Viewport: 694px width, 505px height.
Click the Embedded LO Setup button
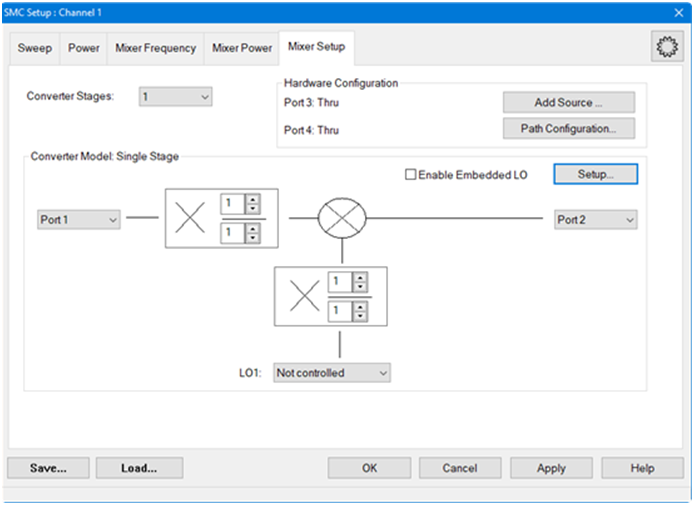(x=596, y=174)
